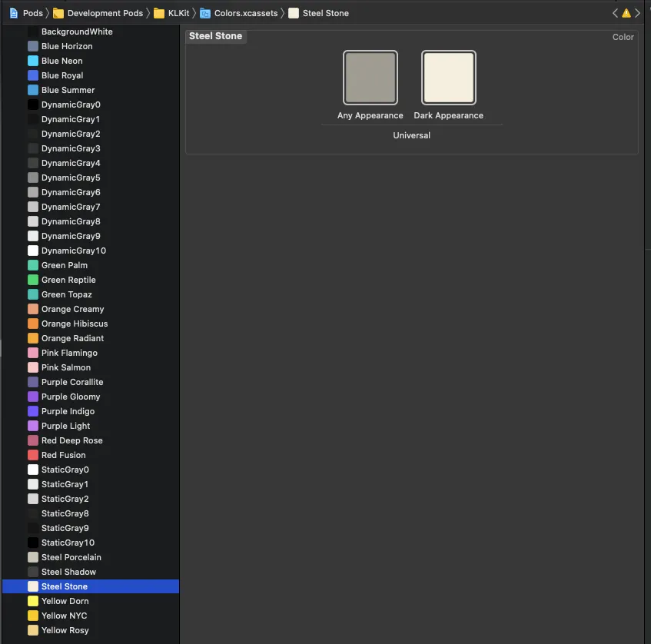The width and height of the screenshot is (651, 644).
Task: Click the Steel Stone breadcrumb item
Action: click(x=319, y=13)
